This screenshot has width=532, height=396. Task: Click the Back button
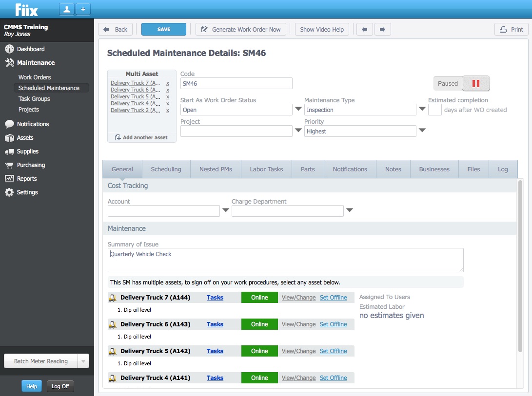(x=115, y=30)
